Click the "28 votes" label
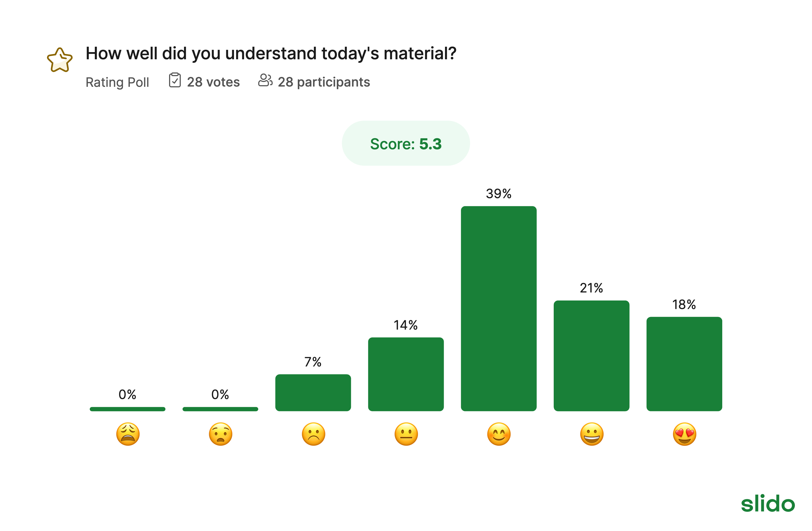812x531 pixels. coord(213,82)
